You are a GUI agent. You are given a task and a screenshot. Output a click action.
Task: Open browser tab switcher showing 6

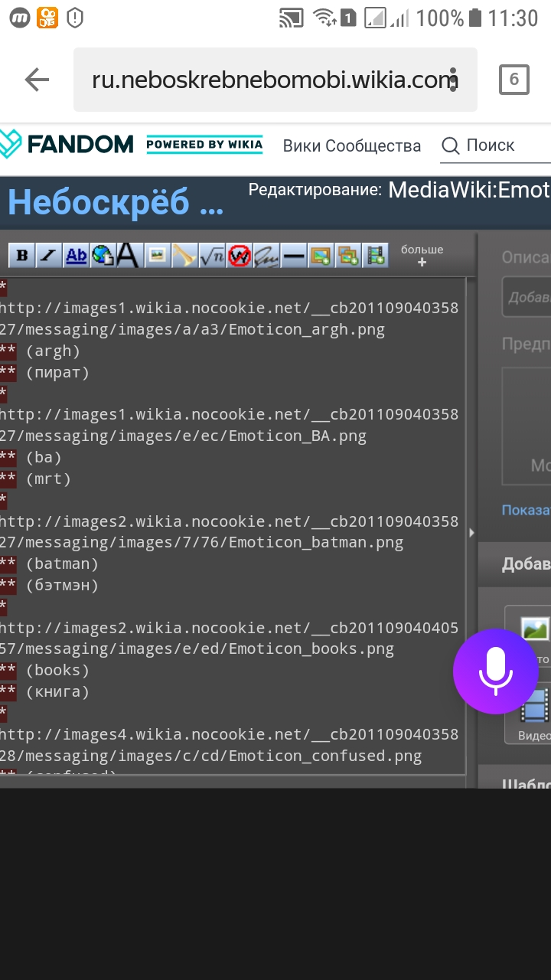514,80
